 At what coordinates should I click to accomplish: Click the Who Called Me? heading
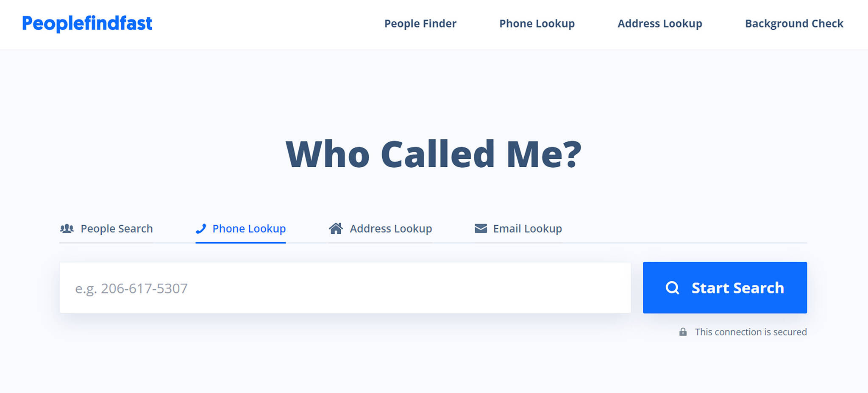tap(434, 154)
